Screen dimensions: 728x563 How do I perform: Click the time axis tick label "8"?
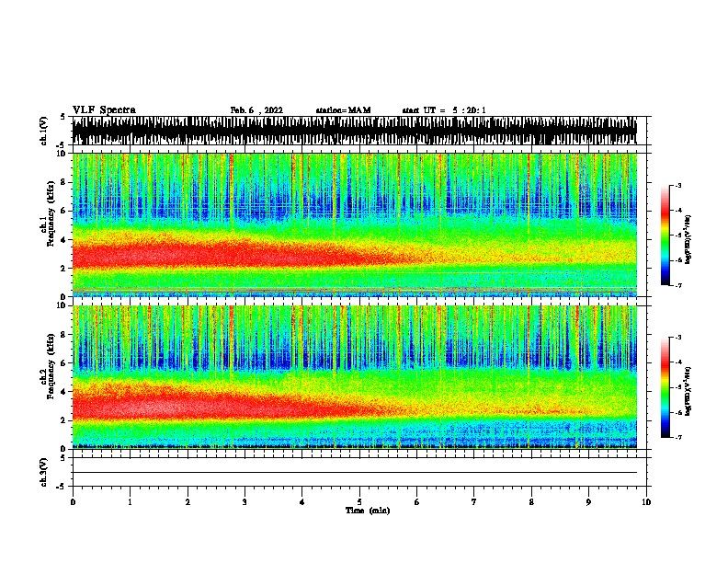(x=531, y=501)
